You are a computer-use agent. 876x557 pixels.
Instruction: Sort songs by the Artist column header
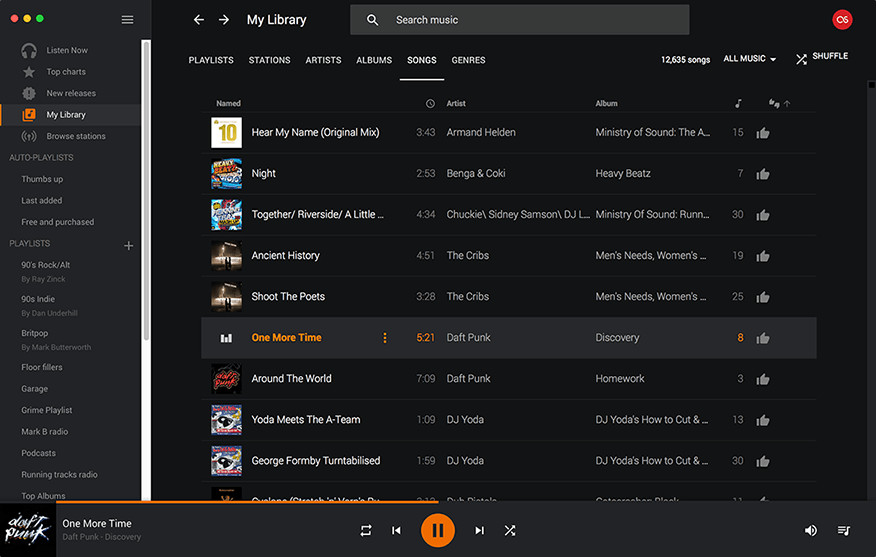point(456,103)
